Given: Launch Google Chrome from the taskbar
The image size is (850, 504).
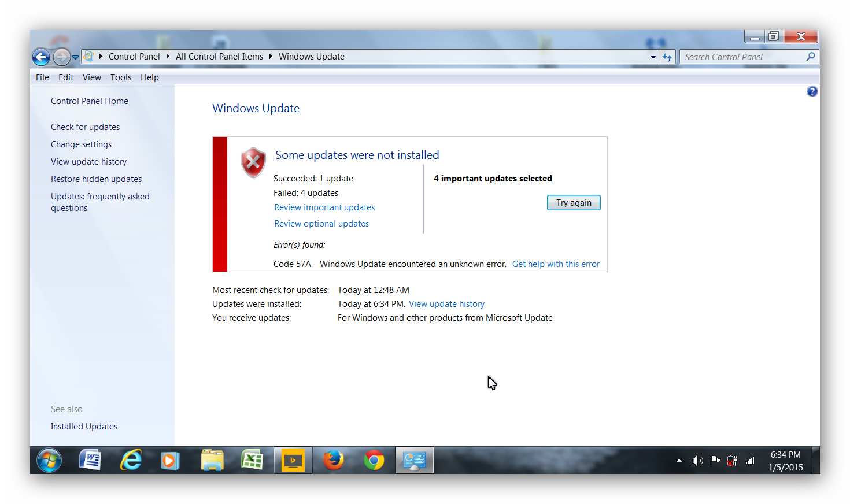Looking at the screenshot, I should point(374,460).
